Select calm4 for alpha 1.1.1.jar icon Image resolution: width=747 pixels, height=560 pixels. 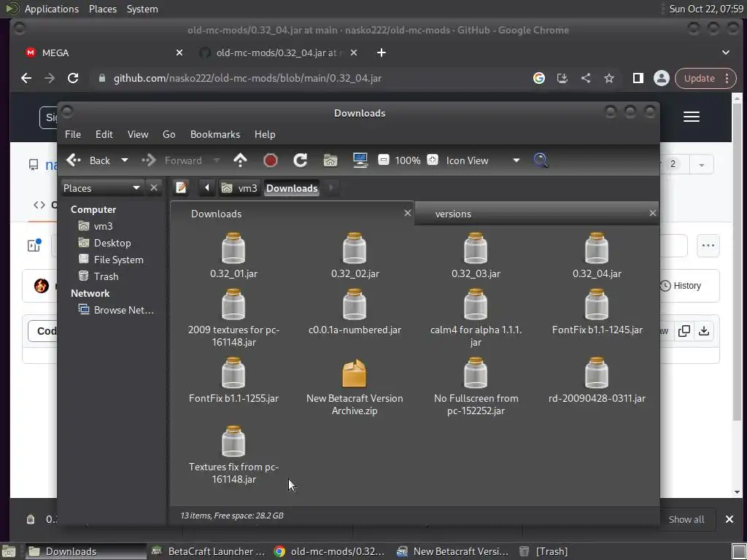pos(476,305)
